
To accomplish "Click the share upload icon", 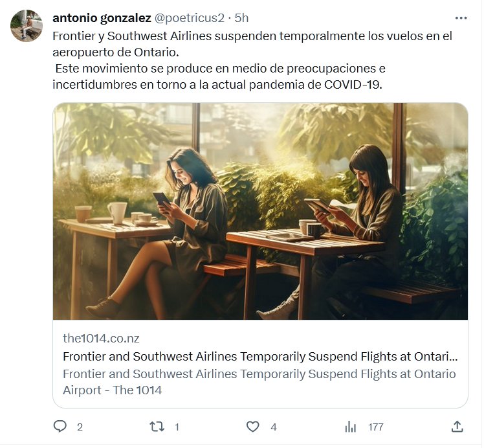I will click(457, 426).
